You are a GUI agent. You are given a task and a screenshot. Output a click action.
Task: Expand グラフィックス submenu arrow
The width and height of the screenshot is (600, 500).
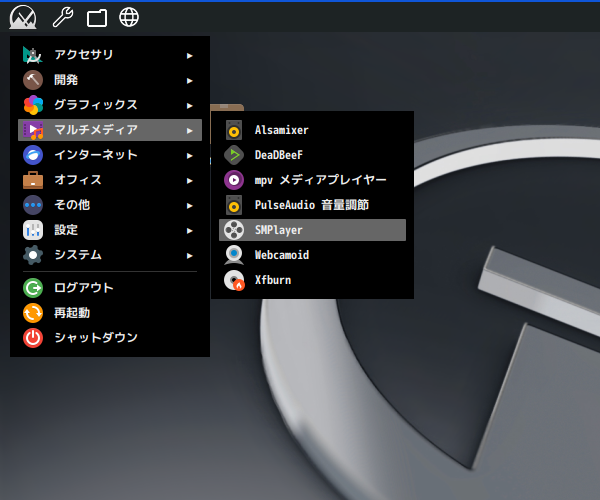coord(189,106)
